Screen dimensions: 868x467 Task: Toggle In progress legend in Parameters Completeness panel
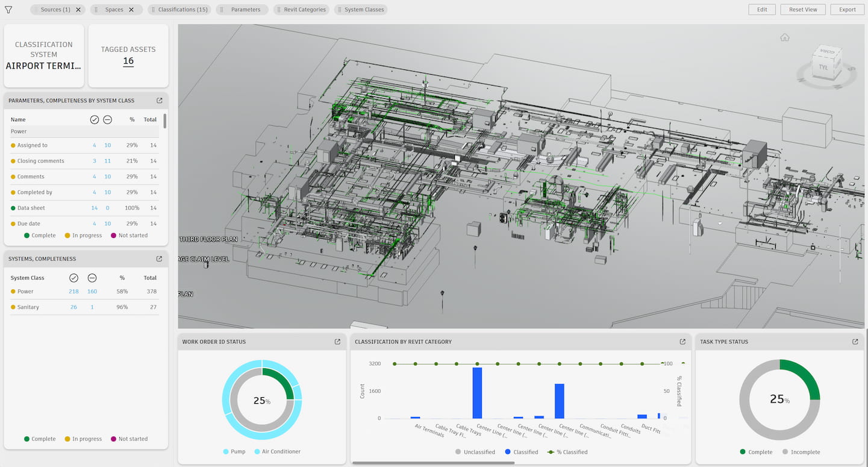[x=83, y=236]
